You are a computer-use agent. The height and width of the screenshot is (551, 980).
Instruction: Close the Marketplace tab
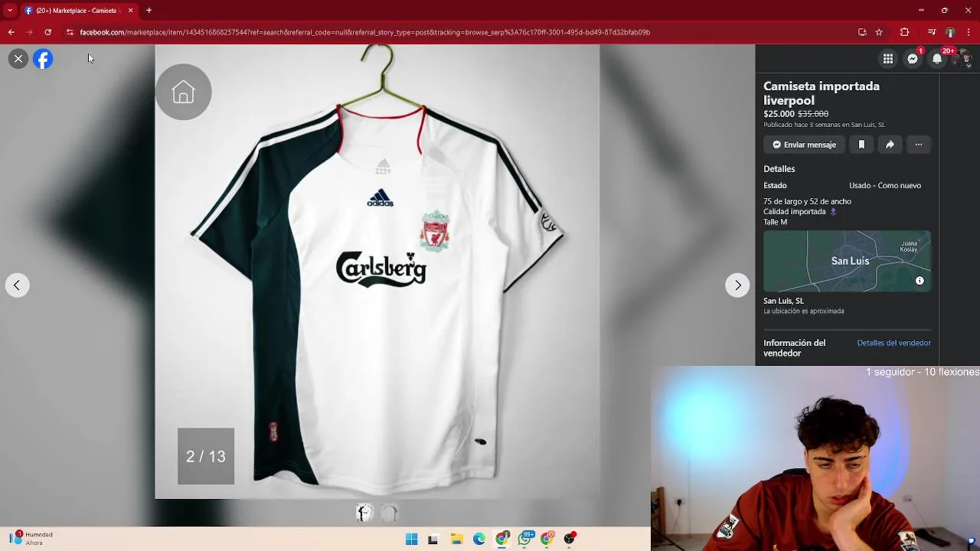[130, 10]
